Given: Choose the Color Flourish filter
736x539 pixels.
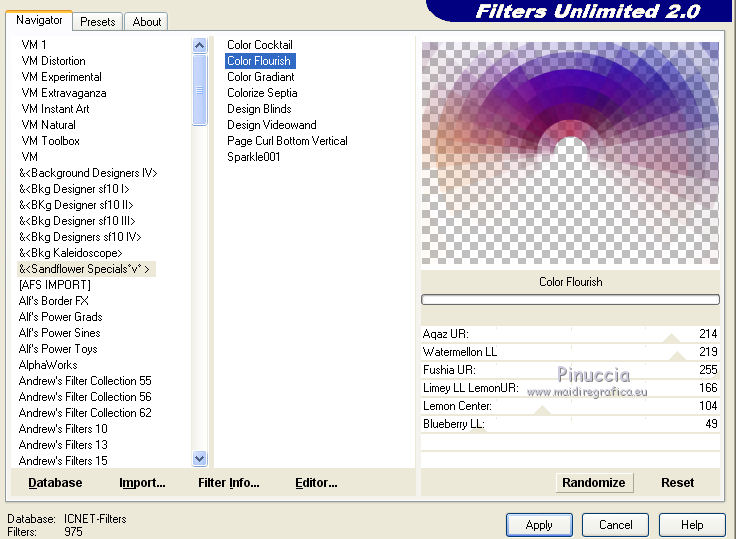Looking at the screenshot, I should [x=260, y=61].
